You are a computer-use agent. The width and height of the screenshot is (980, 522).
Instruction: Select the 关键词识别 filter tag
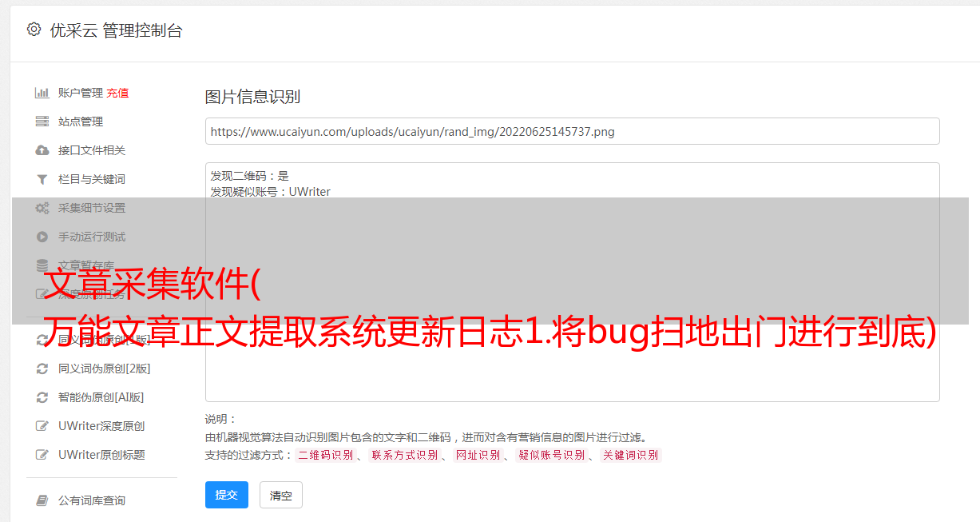631,455
